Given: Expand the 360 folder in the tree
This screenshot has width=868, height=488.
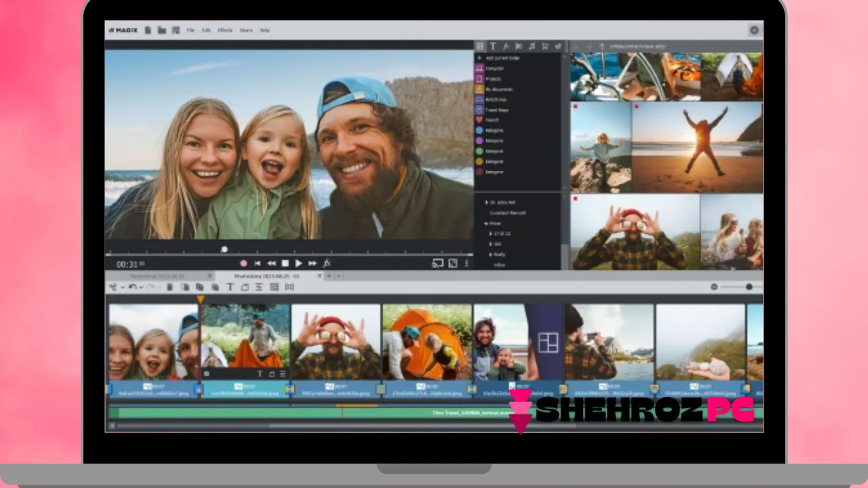Looking at the screenshot, I should (x=491, y=244).
